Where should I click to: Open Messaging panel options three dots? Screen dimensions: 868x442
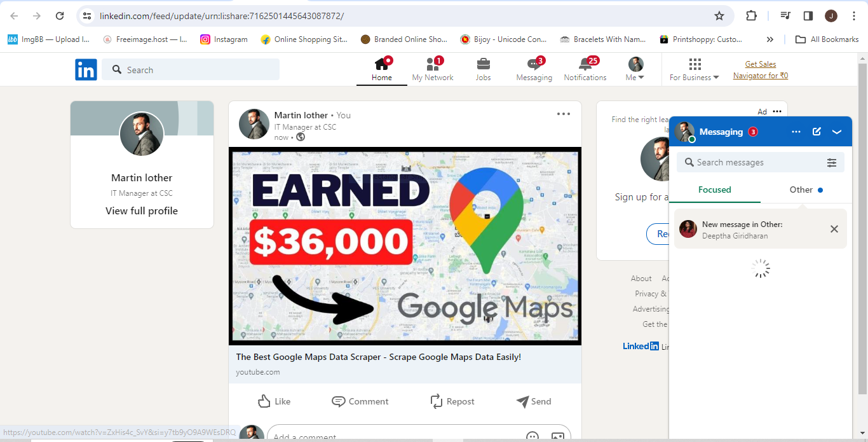pyautogui.click(x=796, y=132)
